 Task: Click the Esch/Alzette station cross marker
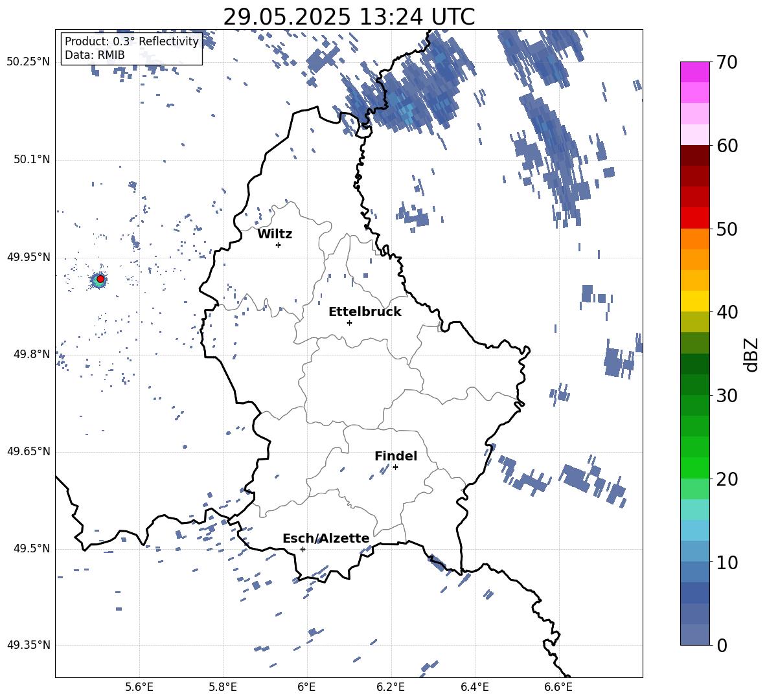[303, 549]
